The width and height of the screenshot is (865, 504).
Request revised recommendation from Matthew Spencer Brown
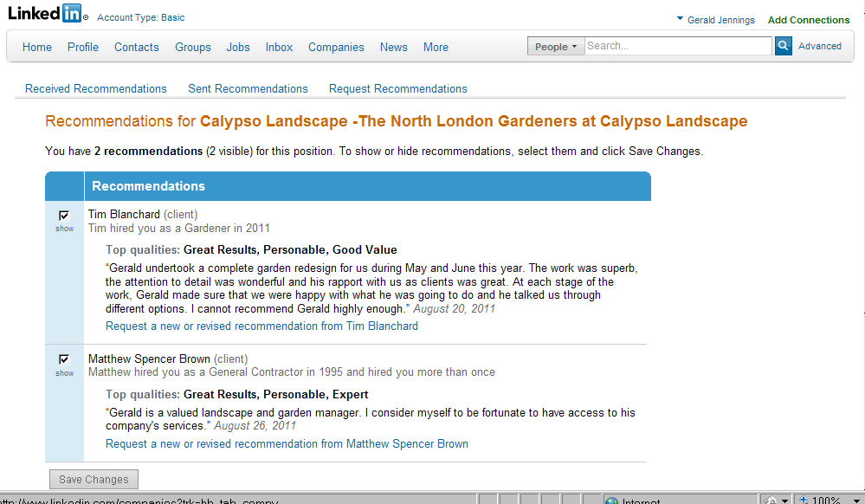[287, 443]
